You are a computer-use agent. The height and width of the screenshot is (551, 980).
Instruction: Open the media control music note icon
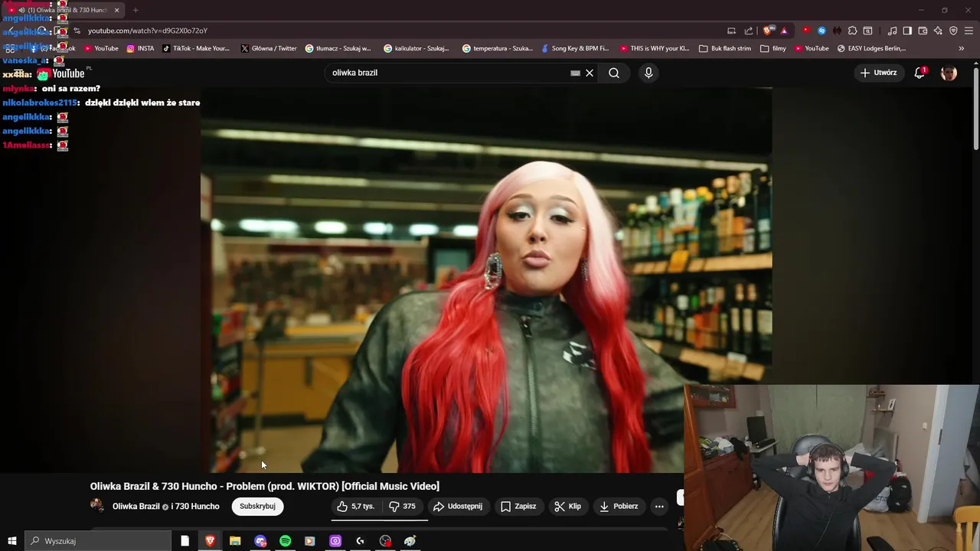[892, 31]
